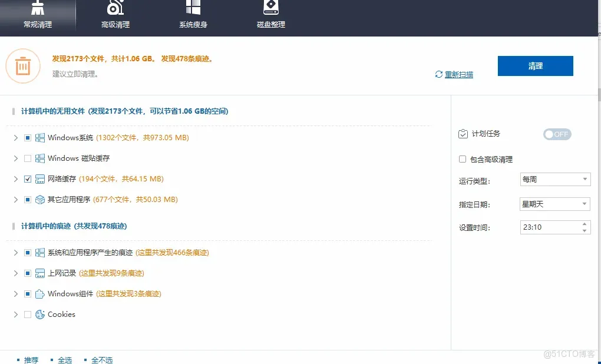Click the trash can icon beside scan summary
This screenshot has width=601, height=364.
[x=22, y=66]
